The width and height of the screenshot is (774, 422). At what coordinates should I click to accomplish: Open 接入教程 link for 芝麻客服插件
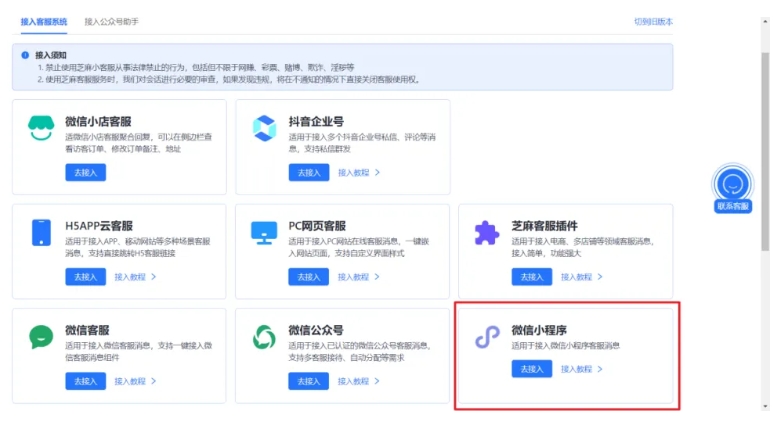coord(581,277)
